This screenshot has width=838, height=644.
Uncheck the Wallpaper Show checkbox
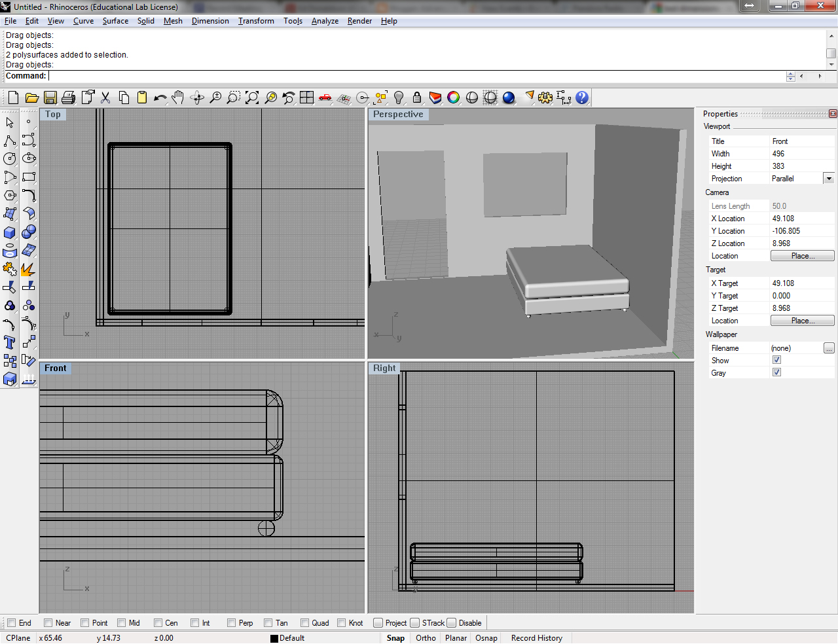(776, 360)
